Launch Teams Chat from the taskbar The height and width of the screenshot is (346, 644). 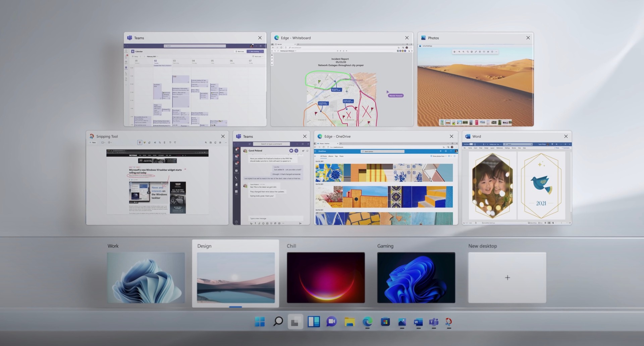(331, 322)
